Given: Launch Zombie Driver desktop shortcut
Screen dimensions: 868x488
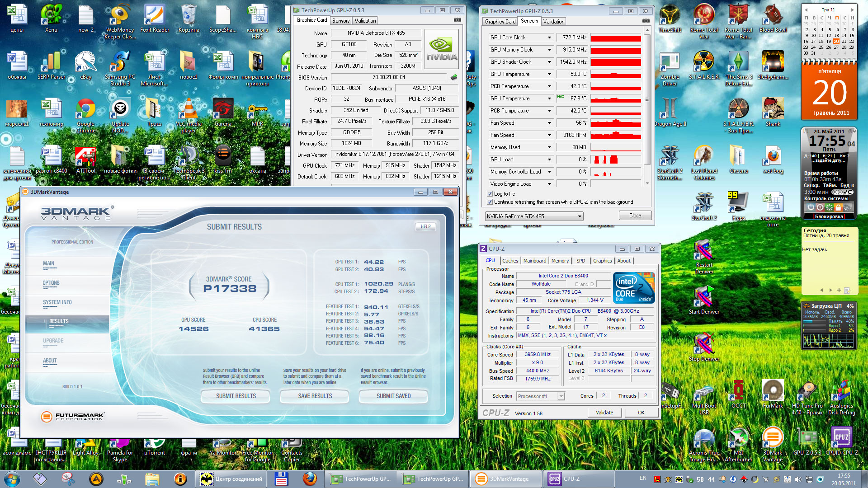Looking at the screenshot, I should (x=670, y=68).
